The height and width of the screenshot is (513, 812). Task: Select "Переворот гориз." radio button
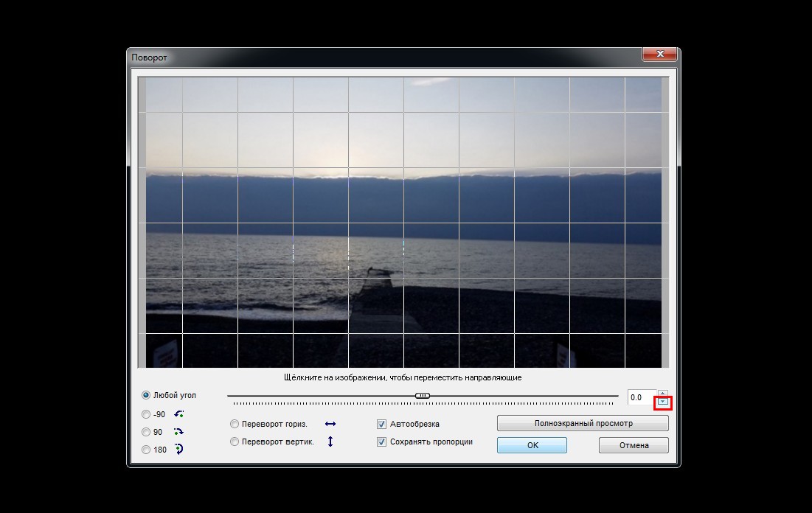(235, 425)
